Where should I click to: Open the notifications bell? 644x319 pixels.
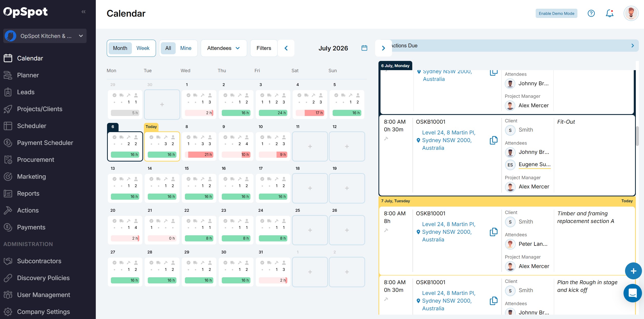tap(609, 13)
